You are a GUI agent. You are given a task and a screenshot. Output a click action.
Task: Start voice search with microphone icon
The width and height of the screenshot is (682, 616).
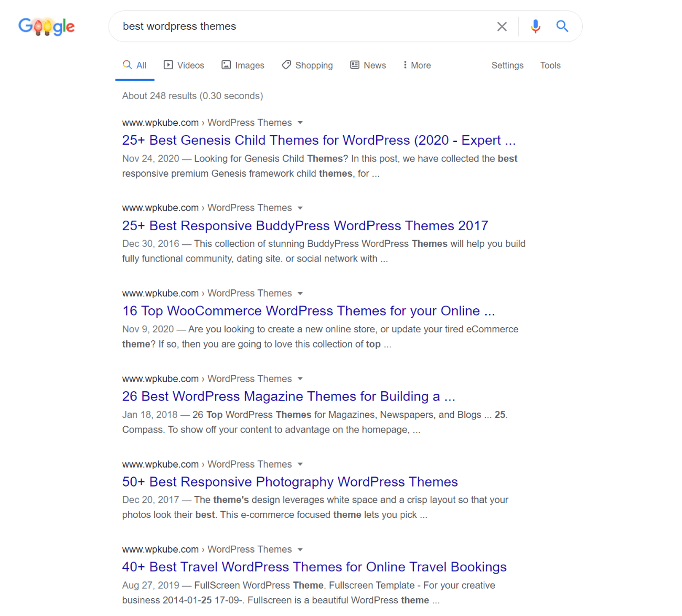coord(535,26)
